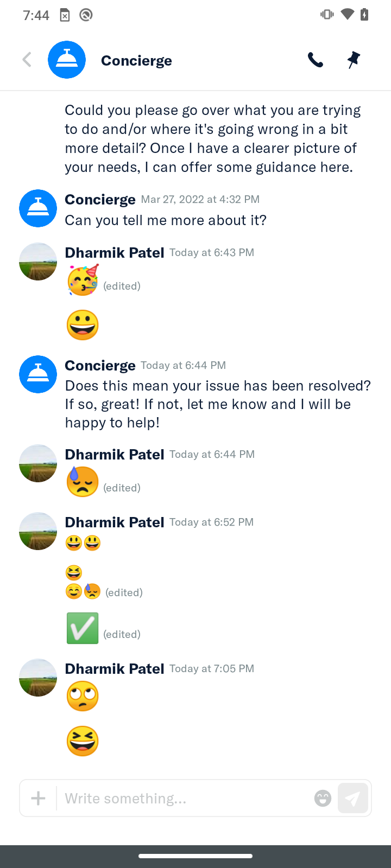Image resolution: width=391 pixels, height=868 pixels.
Task: Tap the Concierge avatar on 6:44 PM message
Action: point(38,374)
